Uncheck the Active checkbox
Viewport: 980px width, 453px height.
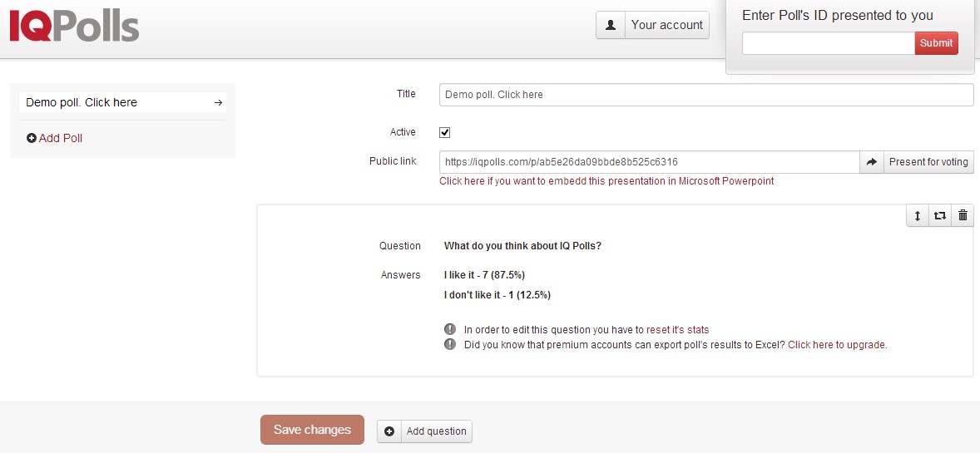click(445, 132)
